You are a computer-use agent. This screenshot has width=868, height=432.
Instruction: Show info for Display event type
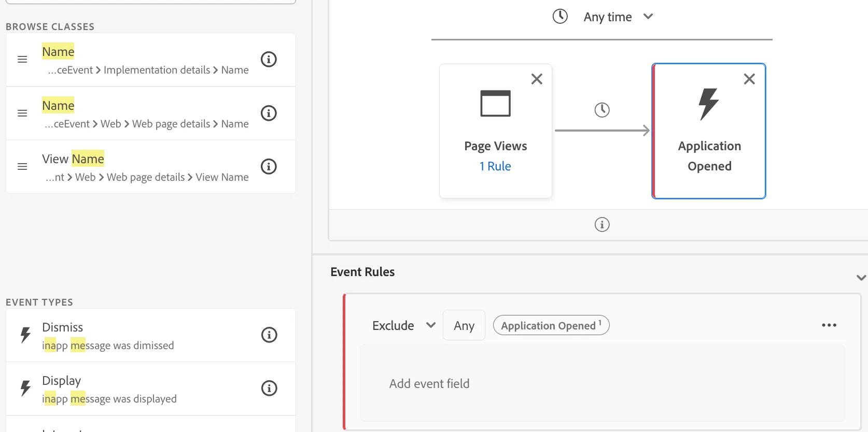(x=269, y=388)
